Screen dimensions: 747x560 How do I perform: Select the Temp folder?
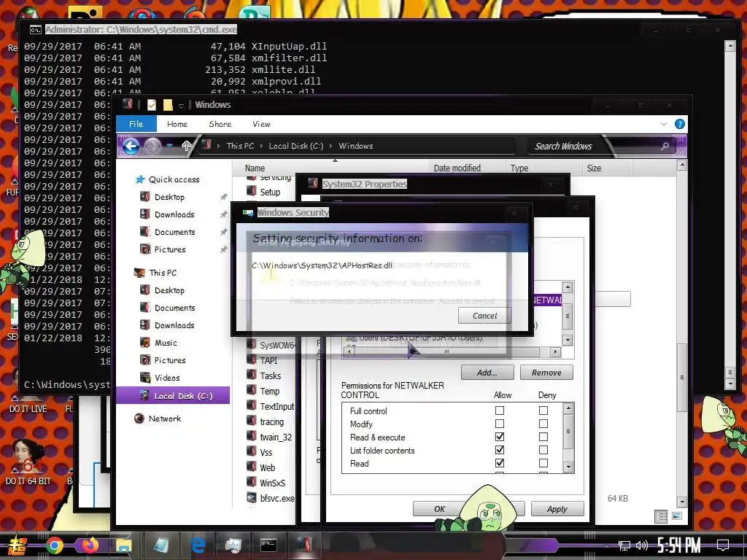point(270,391)
